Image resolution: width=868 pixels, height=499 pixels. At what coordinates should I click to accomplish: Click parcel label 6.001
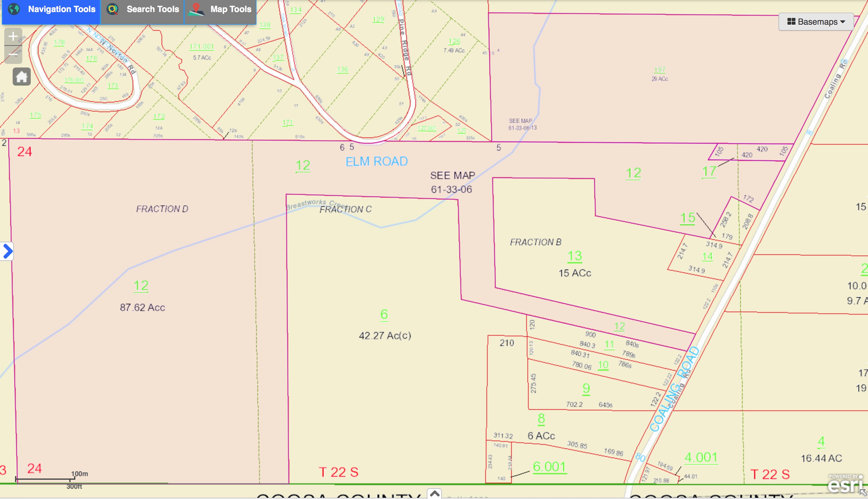549,467
